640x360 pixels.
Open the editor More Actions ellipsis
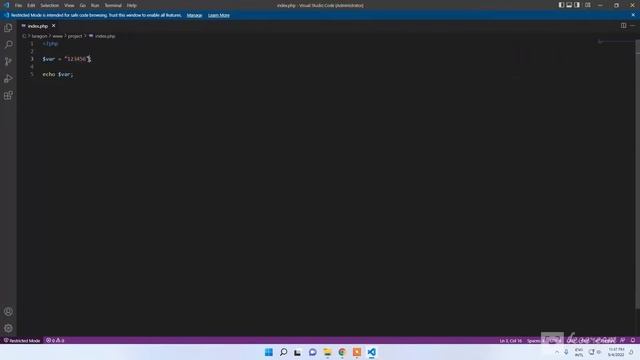(x=632, y=25)
